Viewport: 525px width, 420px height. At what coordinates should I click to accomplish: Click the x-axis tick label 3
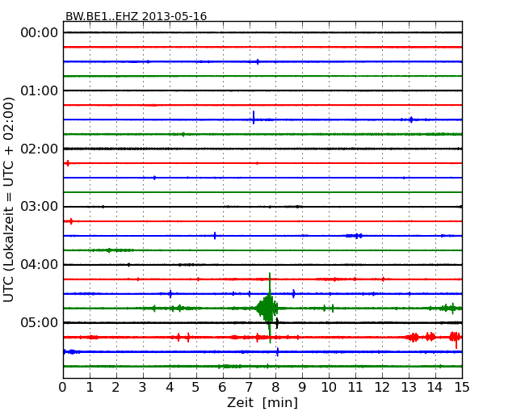(x=143, y=387)
